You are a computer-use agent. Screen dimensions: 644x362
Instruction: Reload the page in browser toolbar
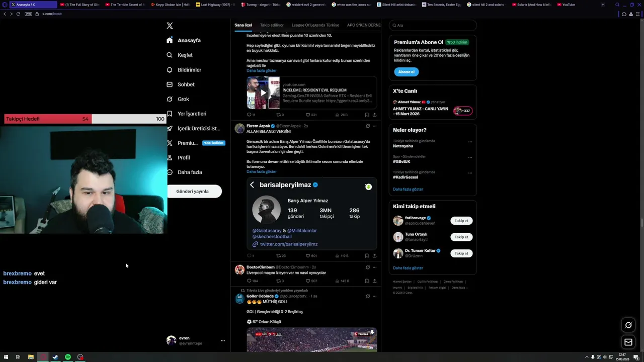(x=18, y=14)
